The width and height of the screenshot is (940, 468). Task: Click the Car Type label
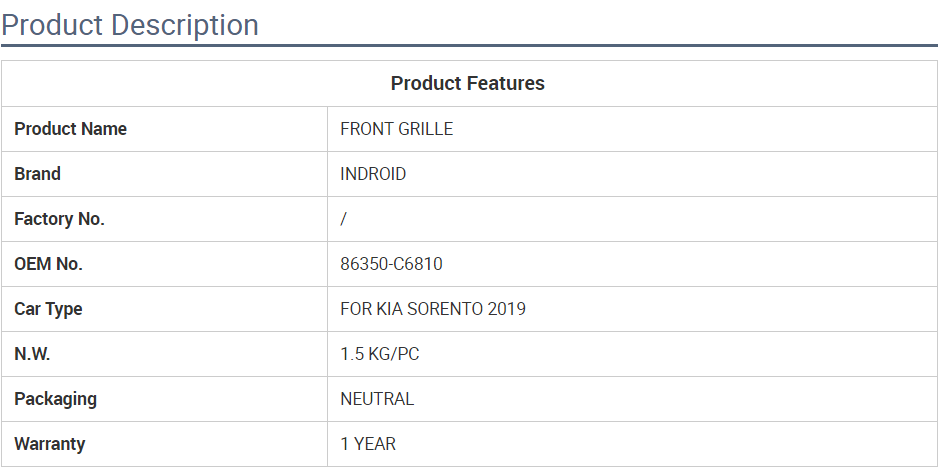click(48, 309)
